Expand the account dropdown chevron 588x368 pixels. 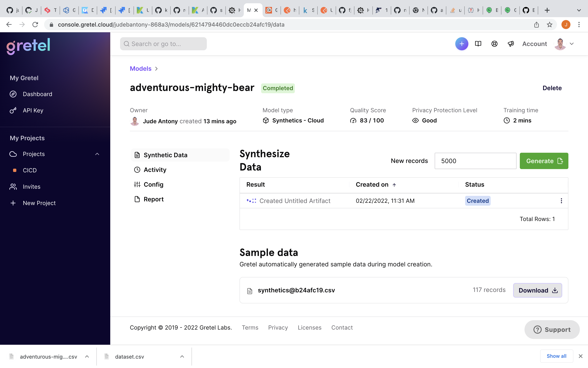[x=572, y=44]
